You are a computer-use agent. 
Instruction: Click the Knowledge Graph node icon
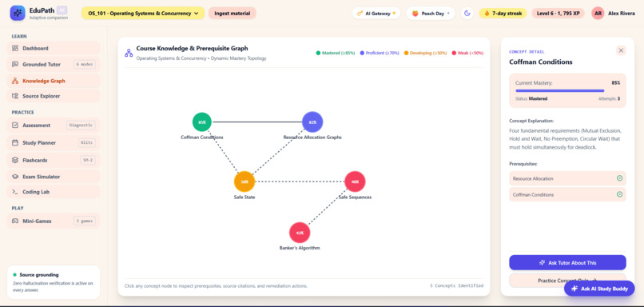click(15, 81)
